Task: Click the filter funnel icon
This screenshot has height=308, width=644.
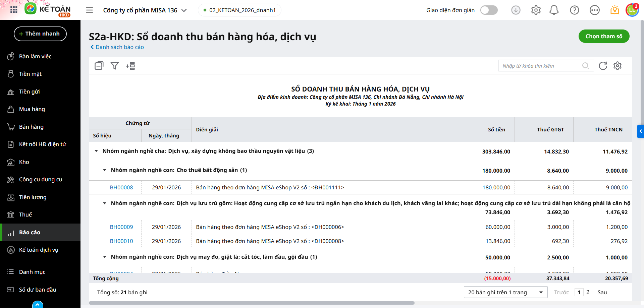Action: pos(115,66)
